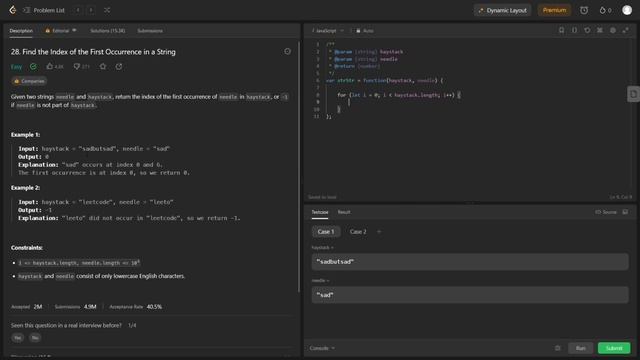Open the JavaScript language dropdown
Screen dimensions: 640x360
click(x=329, y=31)
